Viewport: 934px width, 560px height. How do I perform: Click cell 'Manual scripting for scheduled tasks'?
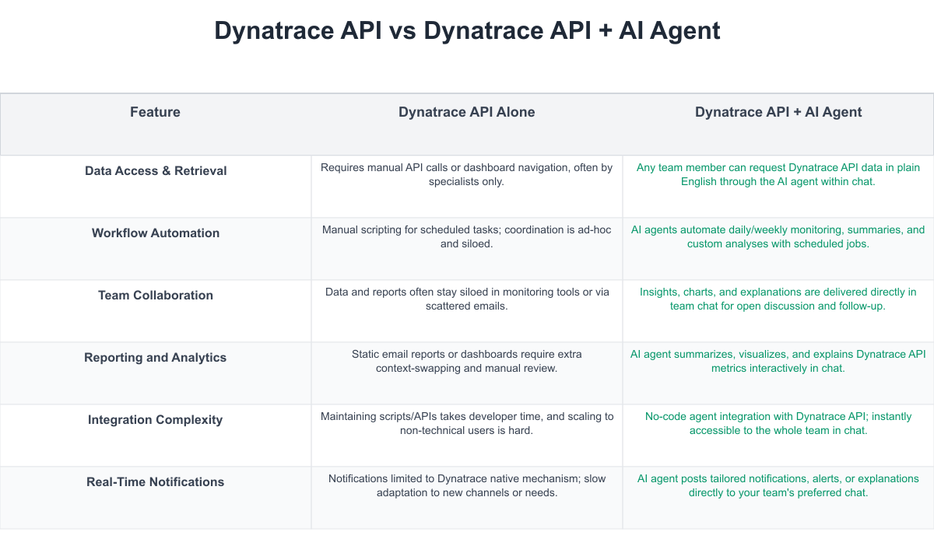pyautogui.click(x=467, y=236)
